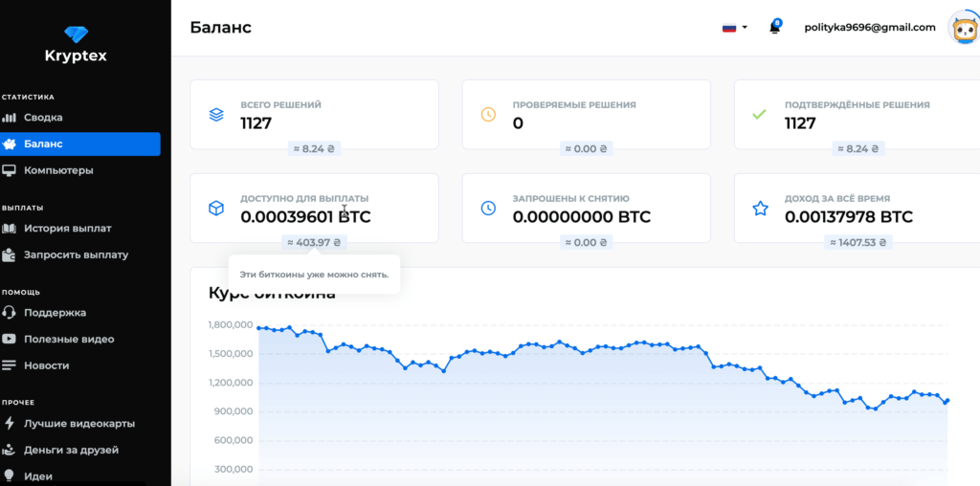
Task: Click the polityka9696@gmail.com account email
Action: (869, 28)
